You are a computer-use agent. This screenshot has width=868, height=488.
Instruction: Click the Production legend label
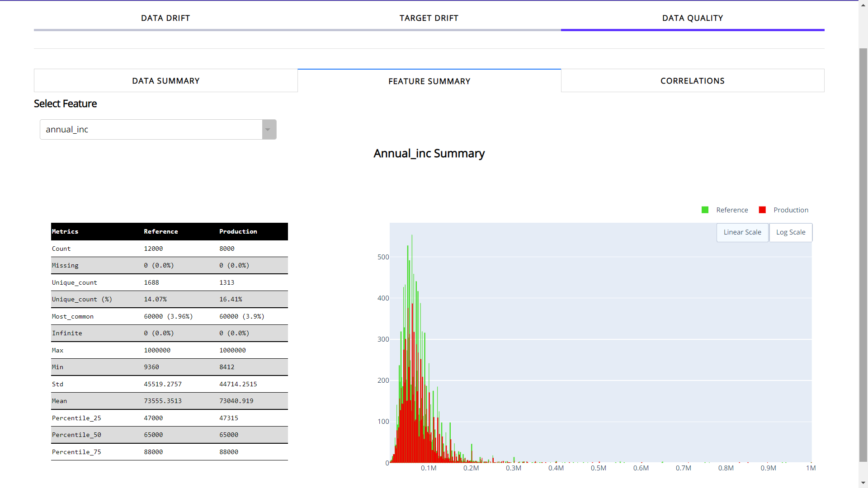click(791, 210)
